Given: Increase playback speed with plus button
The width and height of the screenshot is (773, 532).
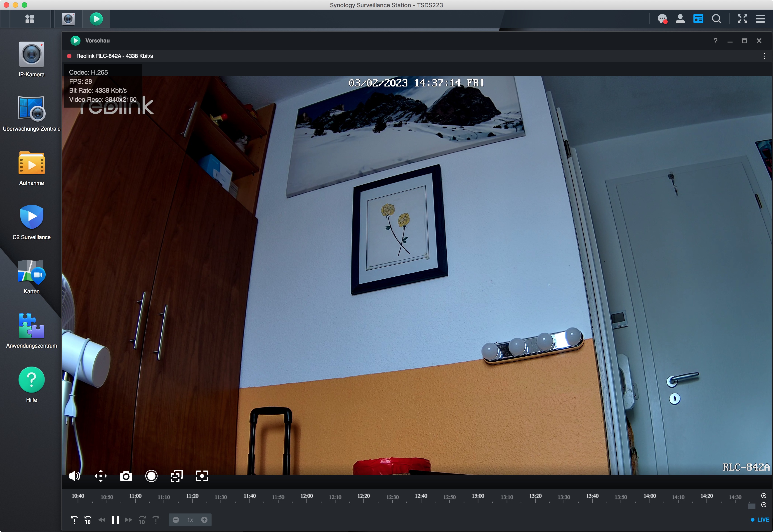Looking at the screenshot, I should pos(204,520).
